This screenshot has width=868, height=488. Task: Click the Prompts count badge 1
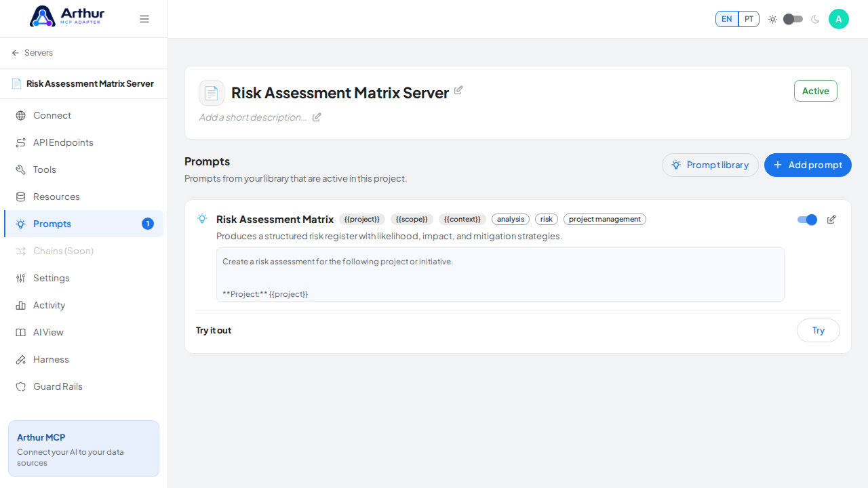click(148, 224)
